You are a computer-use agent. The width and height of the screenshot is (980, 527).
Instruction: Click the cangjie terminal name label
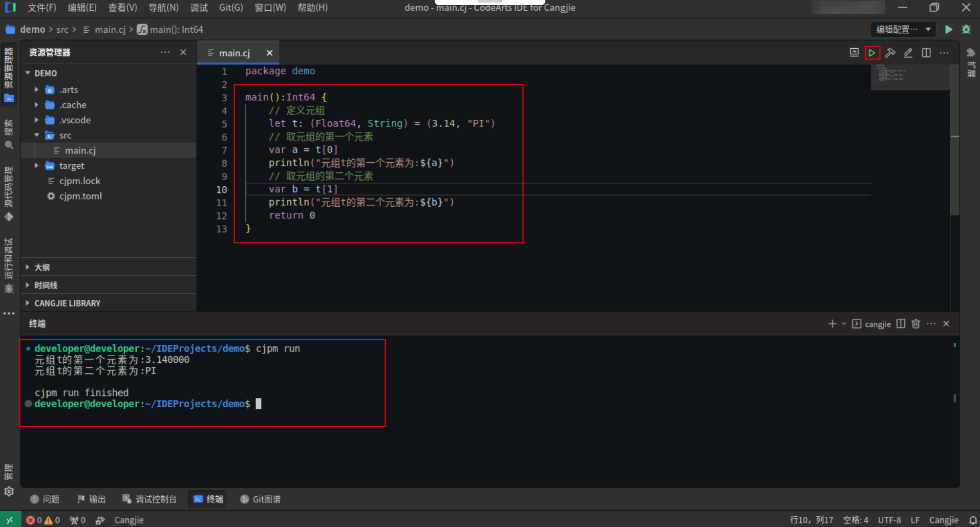[x=878, y=324]
